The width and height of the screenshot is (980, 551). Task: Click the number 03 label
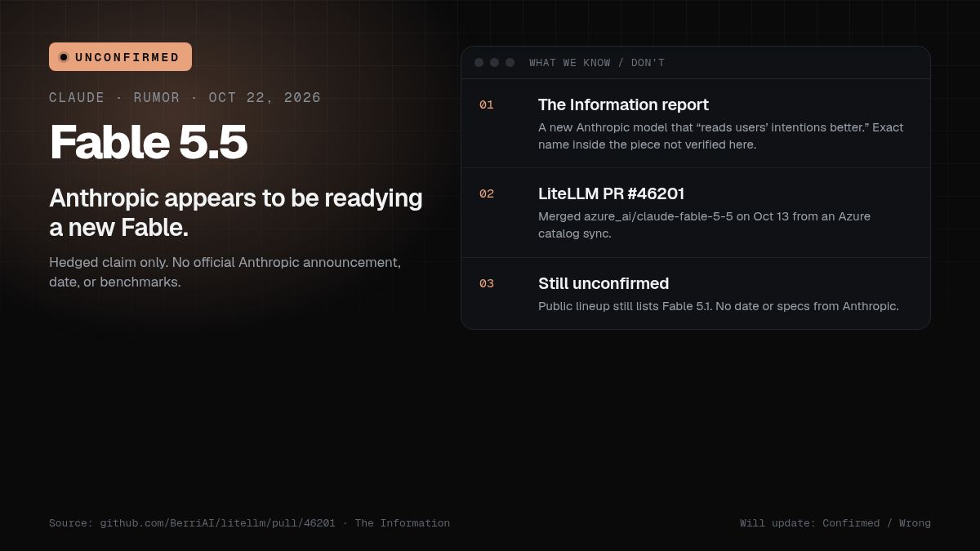coord(487,283)
